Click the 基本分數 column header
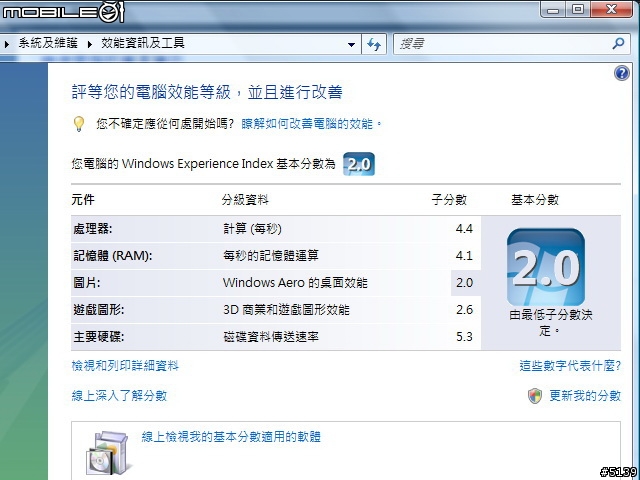640x480 pixels. coord(535,200)
